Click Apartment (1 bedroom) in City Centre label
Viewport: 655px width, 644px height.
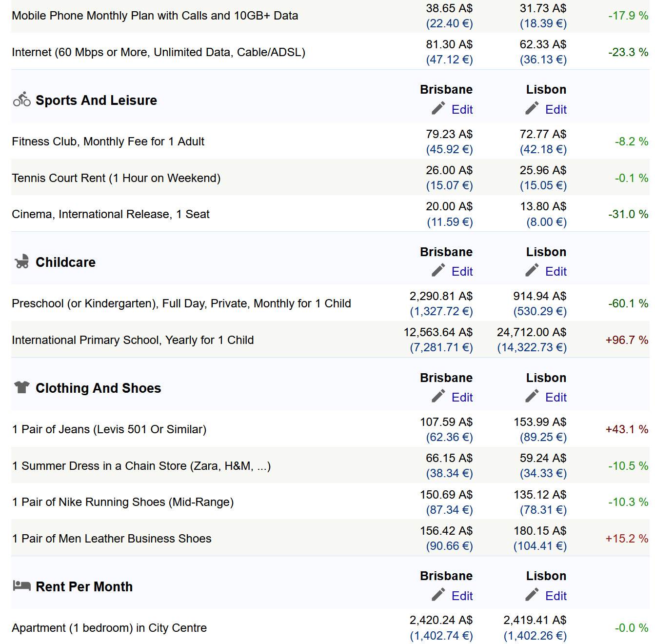tap(109, 628)
